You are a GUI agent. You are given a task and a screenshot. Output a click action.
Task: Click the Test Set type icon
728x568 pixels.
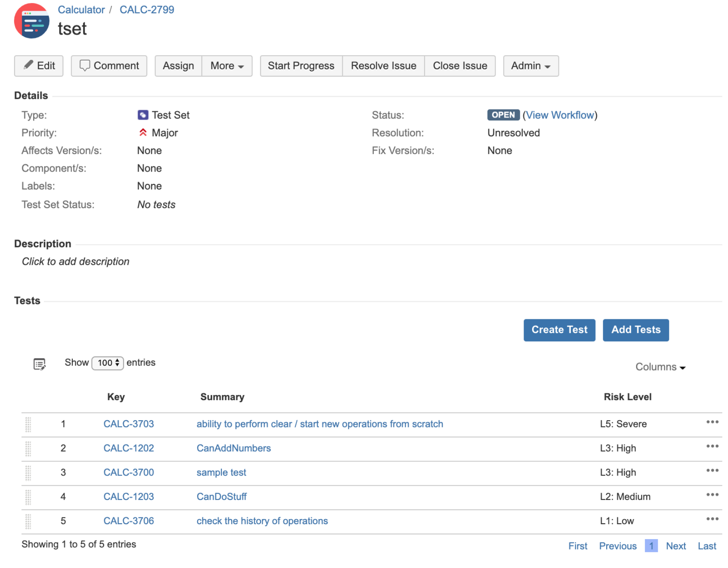tap(143, 115)
